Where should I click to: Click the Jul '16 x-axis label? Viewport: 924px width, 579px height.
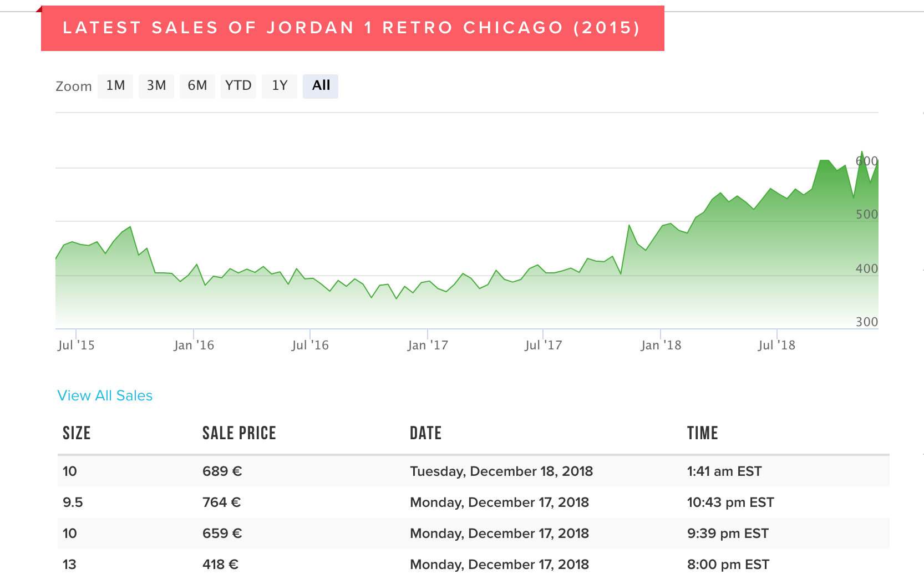click(310, 346)
